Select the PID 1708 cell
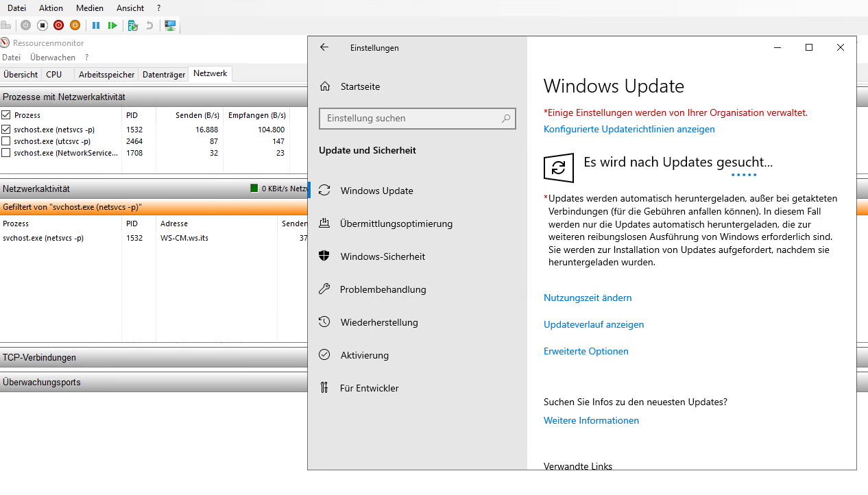 [134, 153]
